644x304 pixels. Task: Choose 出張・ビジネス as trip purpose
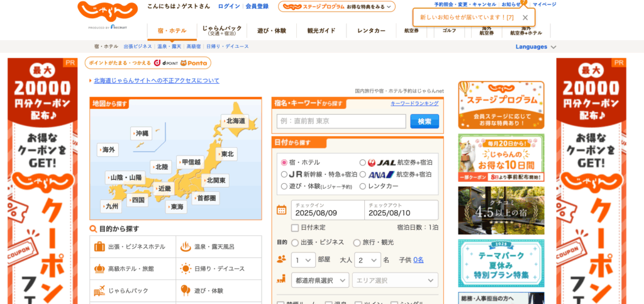[x=295, y=243]
